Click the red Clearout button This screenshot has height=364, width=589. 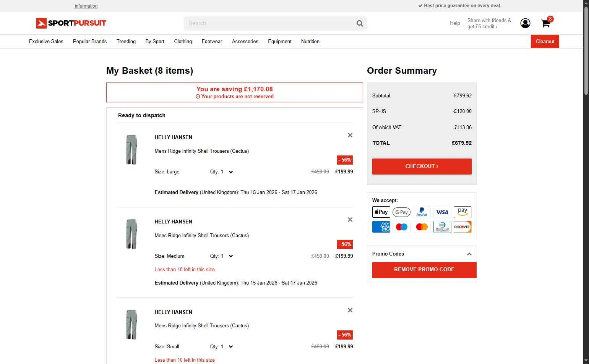pyautogui.click(x=545, y=41)
